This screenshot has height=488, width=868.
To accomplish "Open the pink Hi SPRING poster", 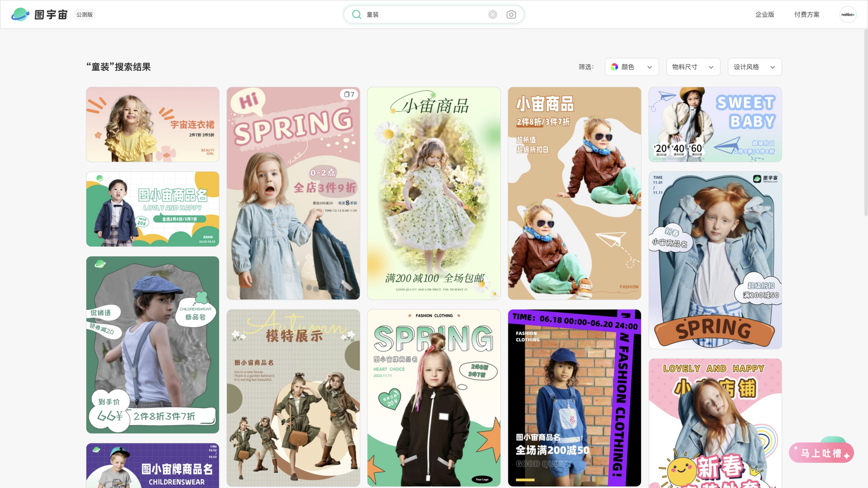I will click(x=293, y=193).
